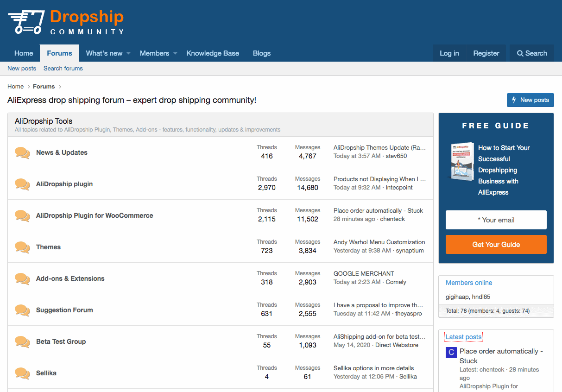
Task: Open the Search button in navbar
Action: (532, 53)
